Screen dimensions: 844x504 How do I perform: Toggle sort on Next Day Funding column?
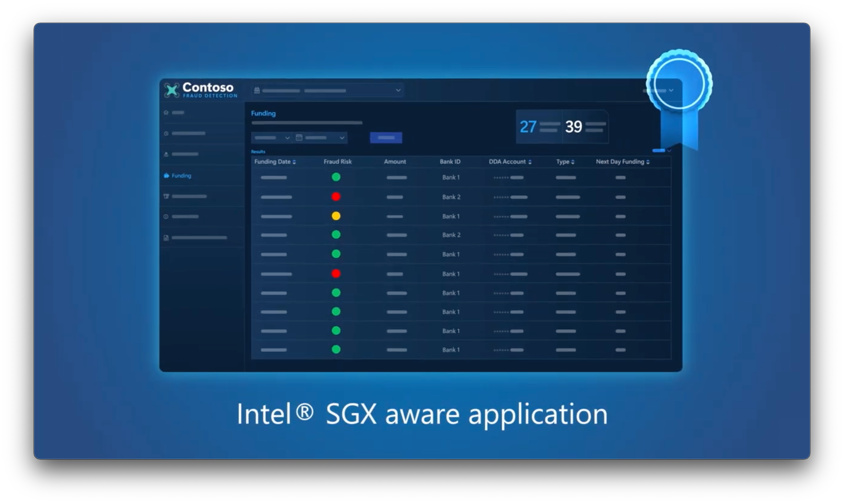(x=648, y=162)
